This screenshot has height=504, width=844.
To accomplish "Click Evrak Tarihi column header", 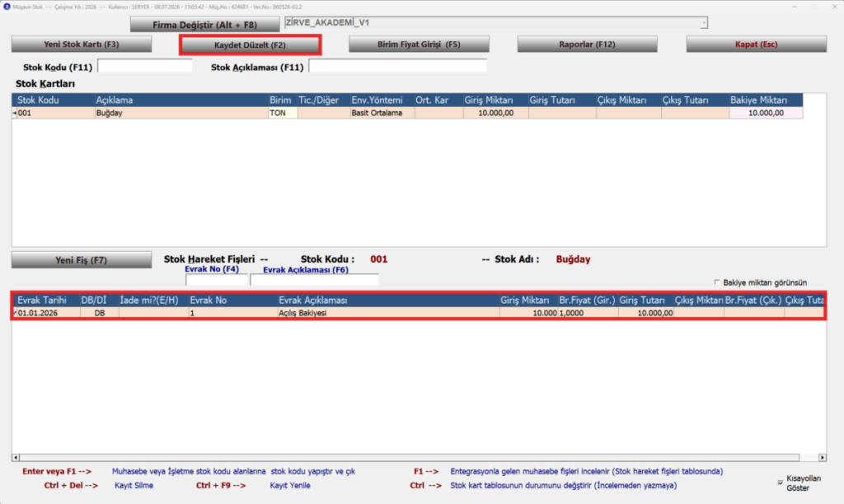I will [x=47, y=300].
